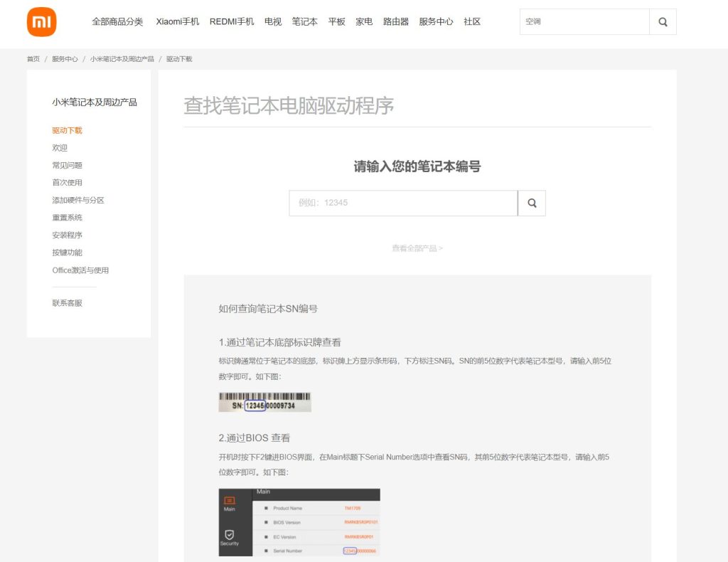Select 家电 in top navigation
The image size is (728, 562).
[x=364, y=22]
